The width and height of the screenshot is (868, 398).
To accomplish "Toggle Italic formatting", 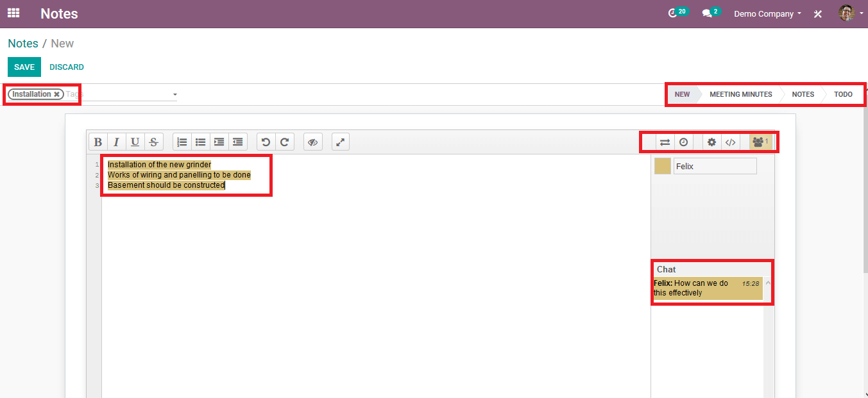I will (x=117, y=142).
